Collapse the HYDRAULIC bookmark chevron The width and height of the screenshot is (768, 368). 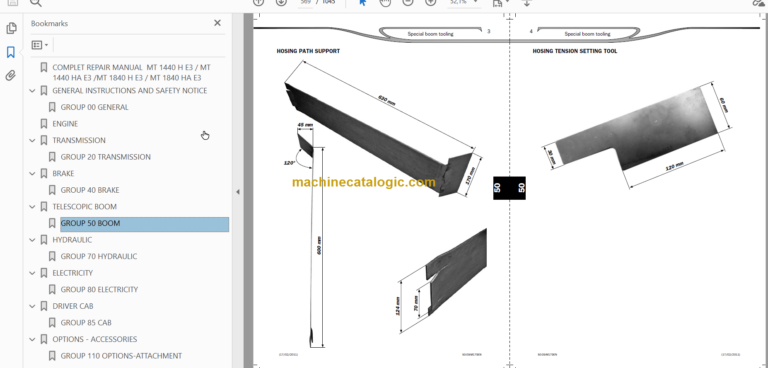pyautogui.click(x=32, y=240)
